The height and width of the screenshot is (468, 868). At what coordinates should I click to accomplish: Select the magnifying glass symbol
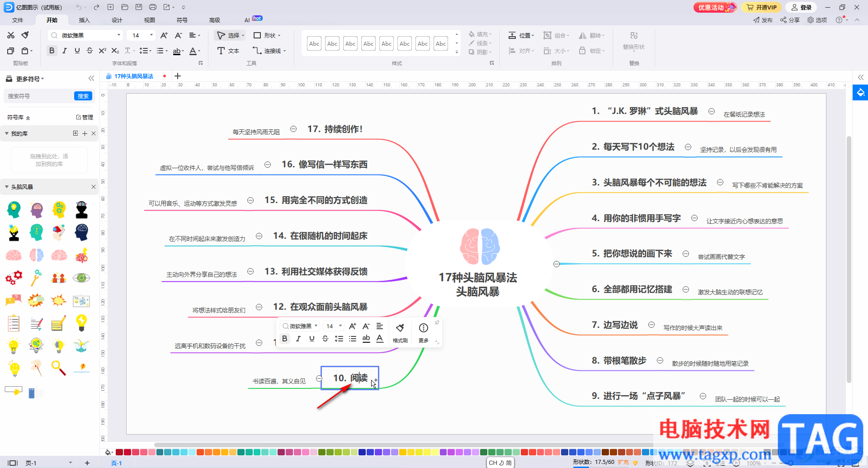[58, 368]
